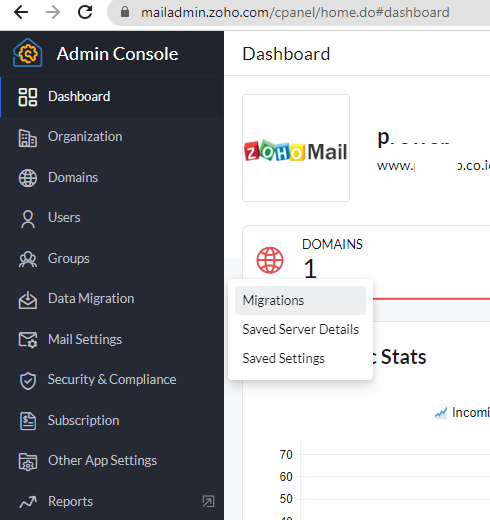Open Saved Settings from the submenu
Viewport: 490px width, 520px height.
point(300,358)
